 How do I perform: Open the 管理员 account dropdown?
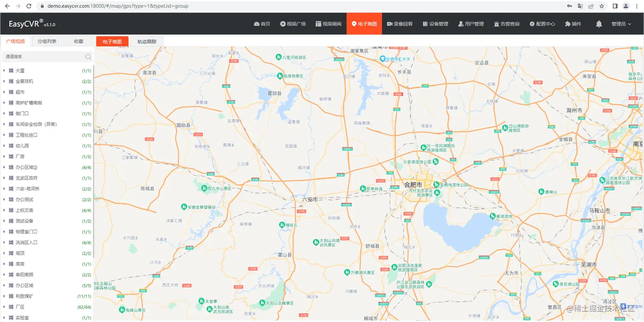click(x=621, y=24)
